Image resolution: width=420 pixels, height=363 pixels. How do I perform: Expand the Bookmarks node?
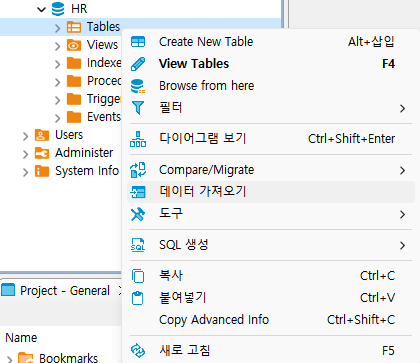9,359
